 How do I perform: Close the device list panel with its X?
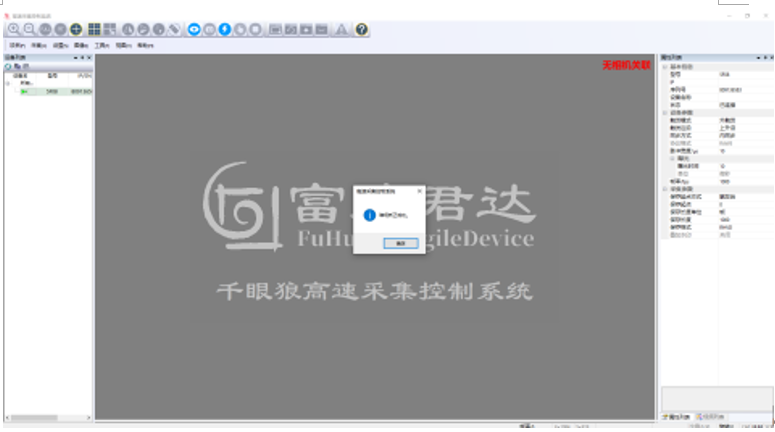click(89, 58)
